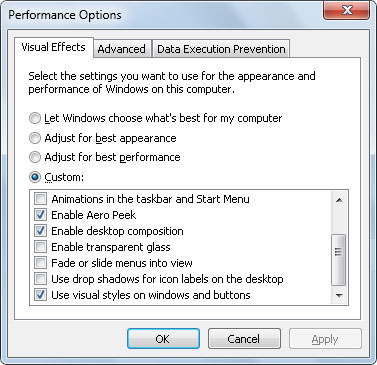
Task: Confirm settings with the OK button
Action: click(x=163, y=339)
